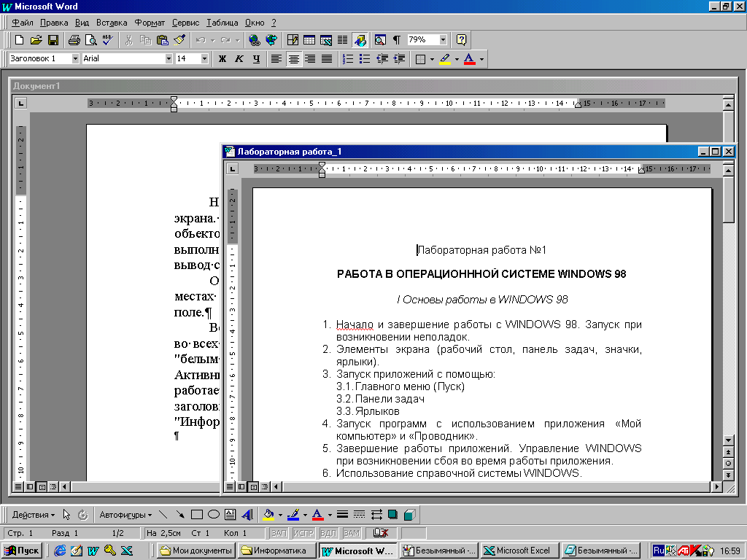Viewport: 747px width, 560px height.
Task: Switch to Мои документы taskbar window
Action: (196, 551)
